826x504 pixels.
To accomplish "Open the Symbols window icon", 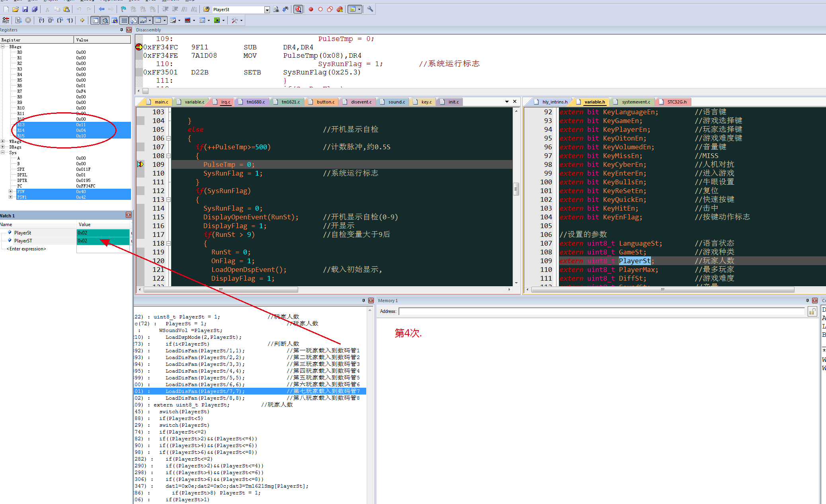I will point(115,20).
